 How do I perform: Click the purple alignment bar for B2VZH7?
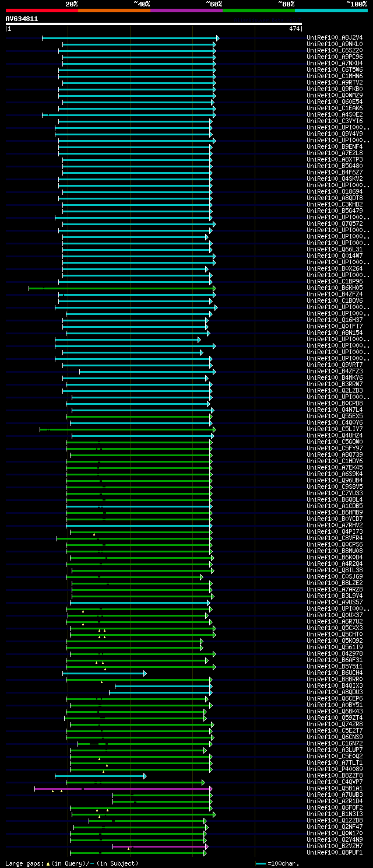point(160,846)
